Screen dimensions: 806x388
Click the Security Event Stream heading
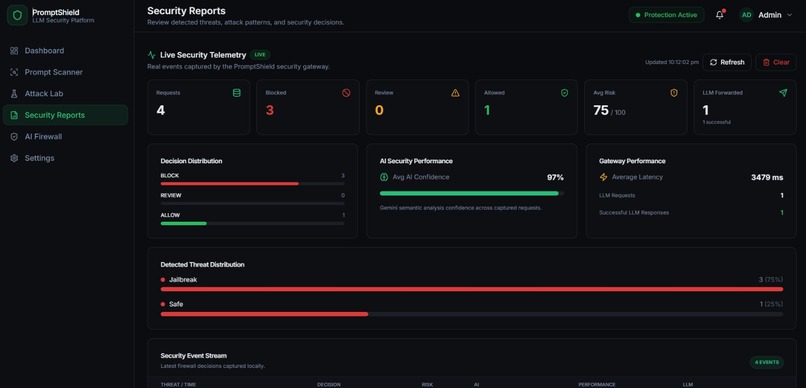coord(194,356)
